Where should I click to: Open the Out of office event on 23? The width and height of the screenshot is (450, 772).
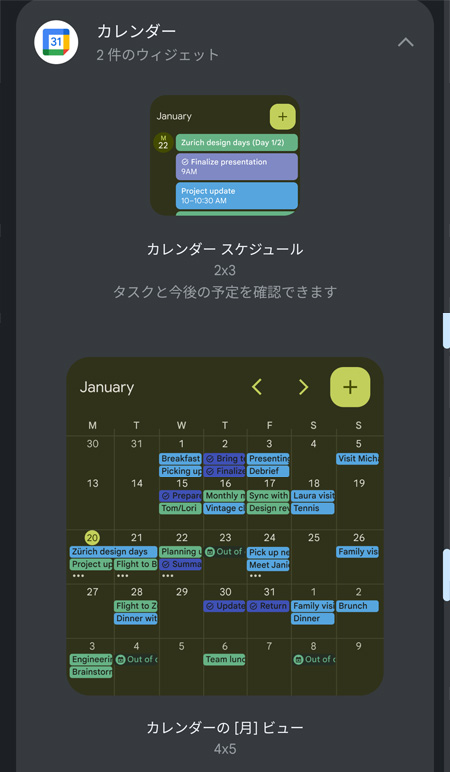(225, 552)
